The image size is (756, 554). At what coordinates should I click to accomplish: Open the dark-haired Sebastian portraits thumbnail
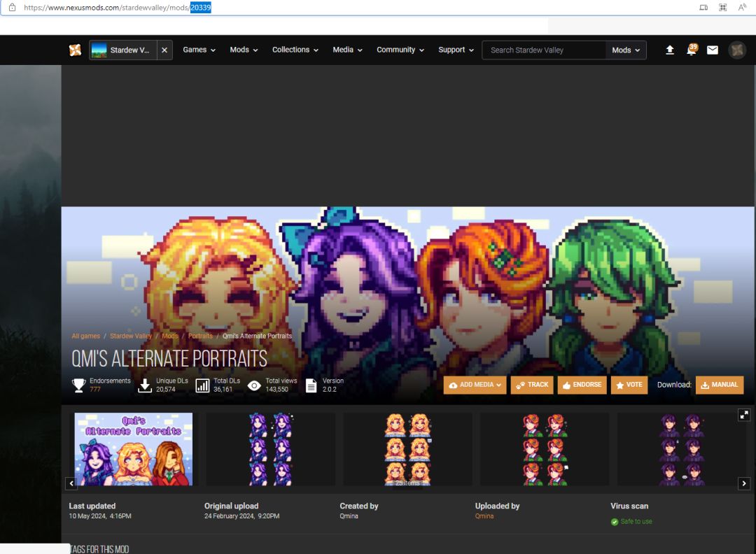[x=681, y=449]
